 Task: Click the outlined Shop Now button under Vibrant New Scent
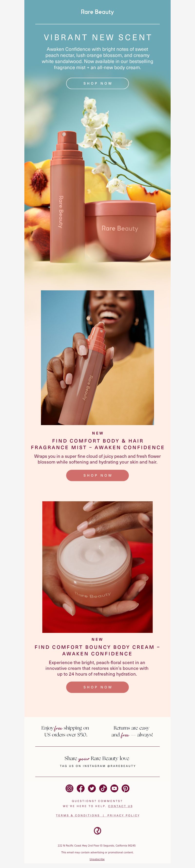tap(97, 83)
